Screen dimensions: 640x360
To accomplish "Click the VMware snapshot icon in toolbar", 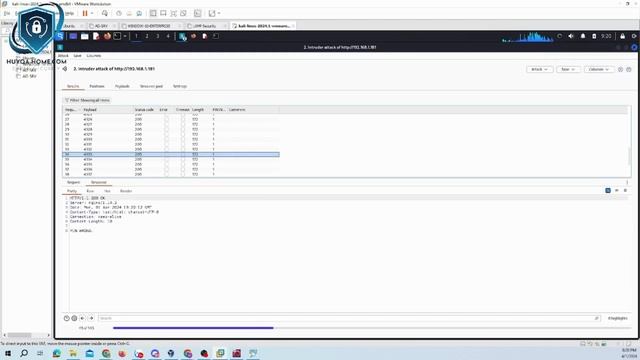I will (x=119, y=13).
